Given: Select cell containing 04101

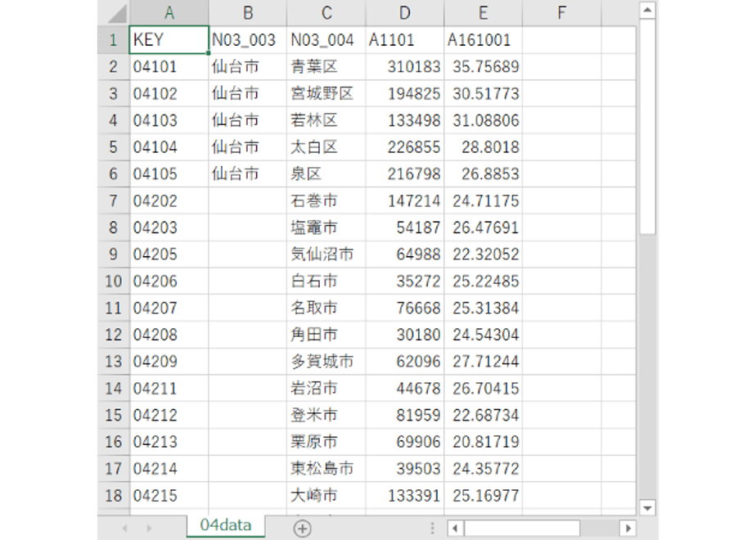Looking at the screenshot, I should pos(169,66).
